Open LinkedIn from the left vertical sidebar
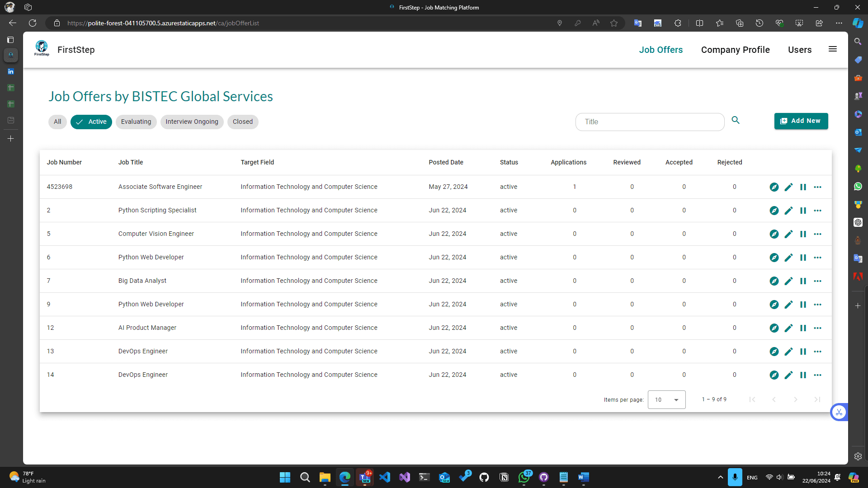 [10, 71]
